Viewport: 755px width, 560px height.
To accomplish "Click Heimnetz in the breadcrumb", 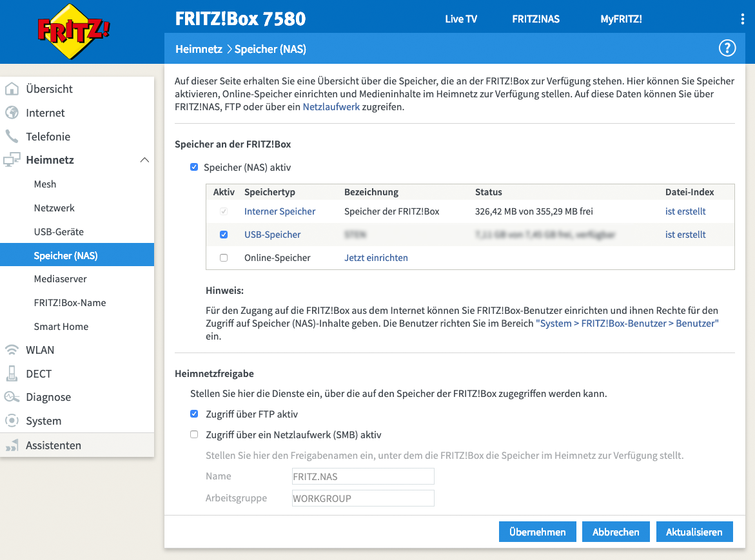I will coord(199,49).
